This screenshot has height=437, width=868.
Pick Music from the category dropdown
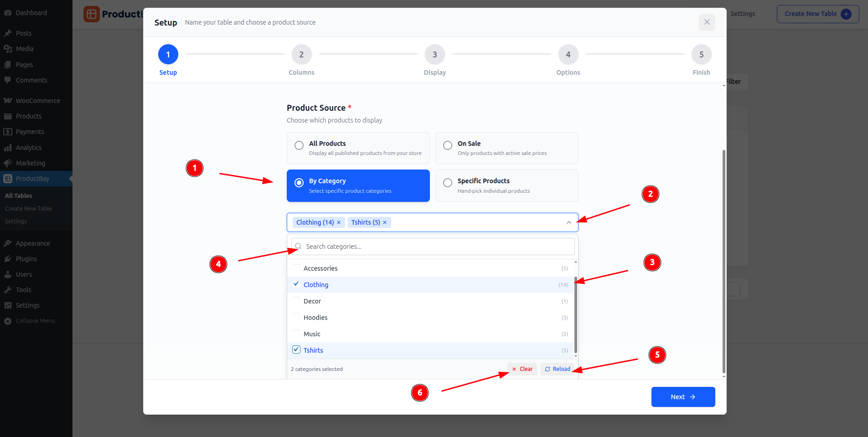[x=312, y=334]
